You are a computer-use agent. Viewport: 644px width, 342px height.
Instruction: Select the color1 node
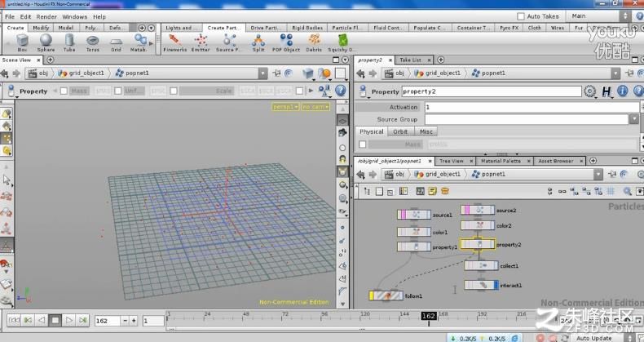pos(414,232)
